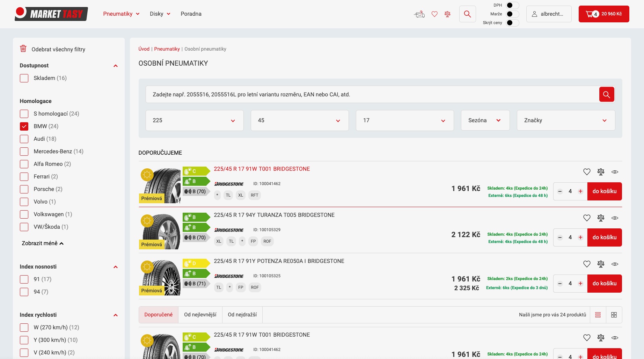644x359 pixels.
Task: Sort by Od nejlevnější
Action: pos(200,315)
